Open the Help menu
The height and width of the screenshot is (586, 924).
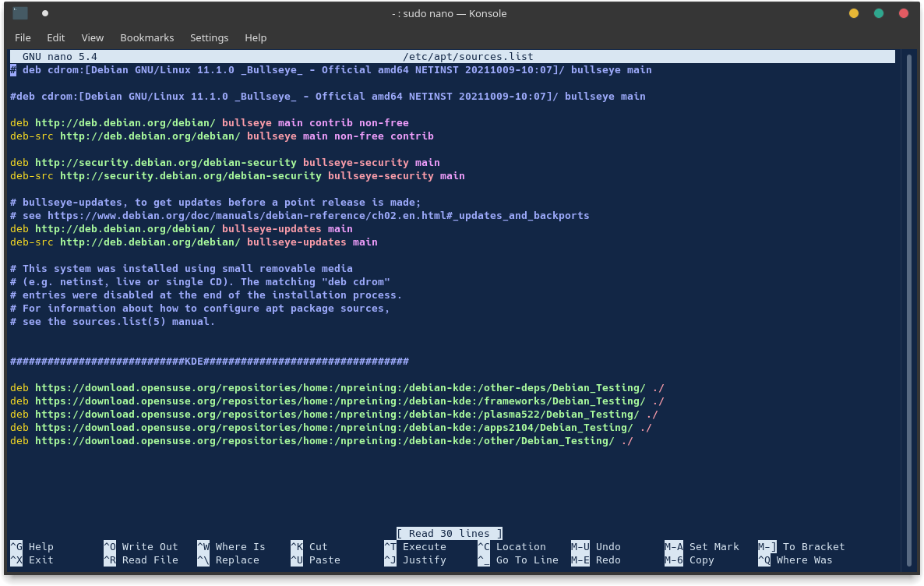pos(256,37)
